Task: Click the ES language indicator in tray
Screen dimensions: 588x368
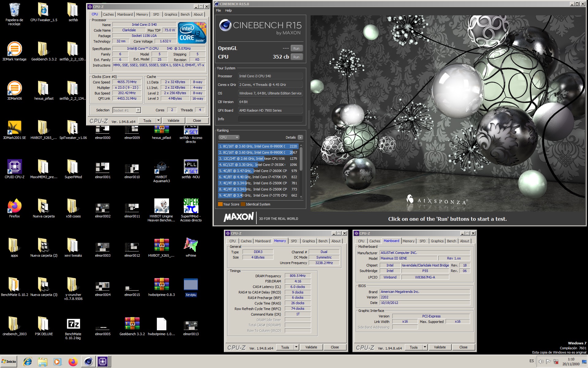Action: tap(531, 361)
